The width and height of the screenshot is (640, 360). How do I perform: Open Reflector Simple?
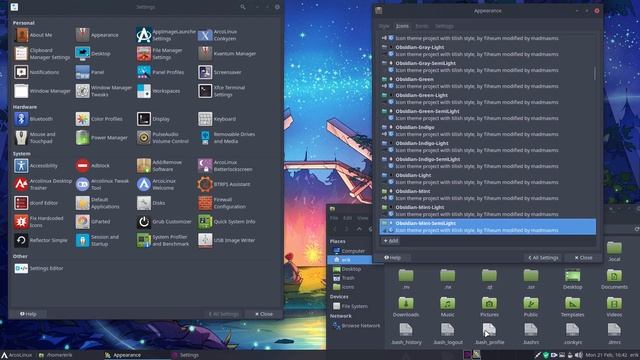point(41,240)
